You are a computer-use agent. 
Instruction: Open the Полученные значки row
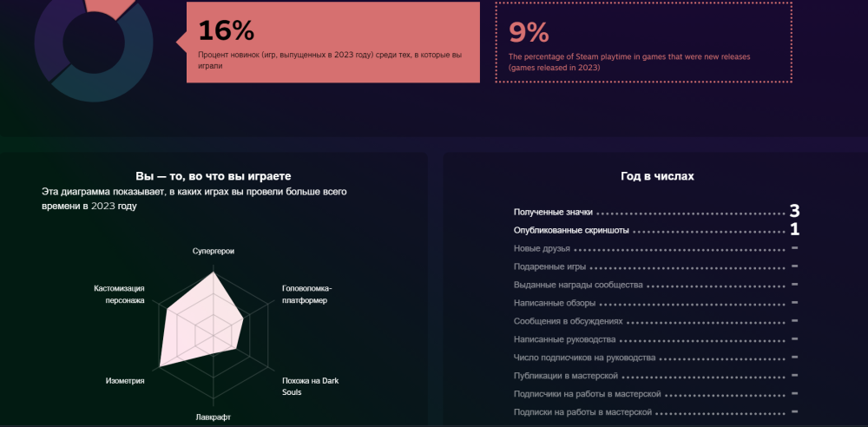pyautogui.click(x=553, y=212)
